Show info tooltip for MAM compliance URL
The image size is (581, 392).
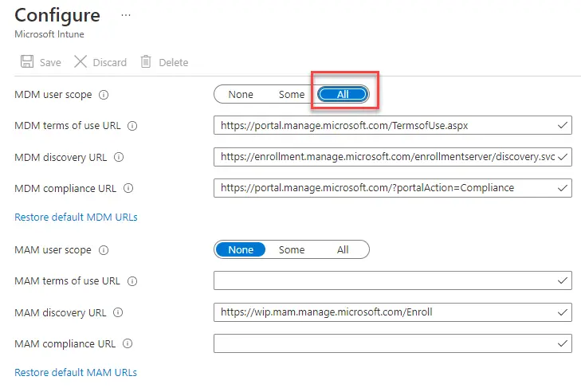coord(128,343)
